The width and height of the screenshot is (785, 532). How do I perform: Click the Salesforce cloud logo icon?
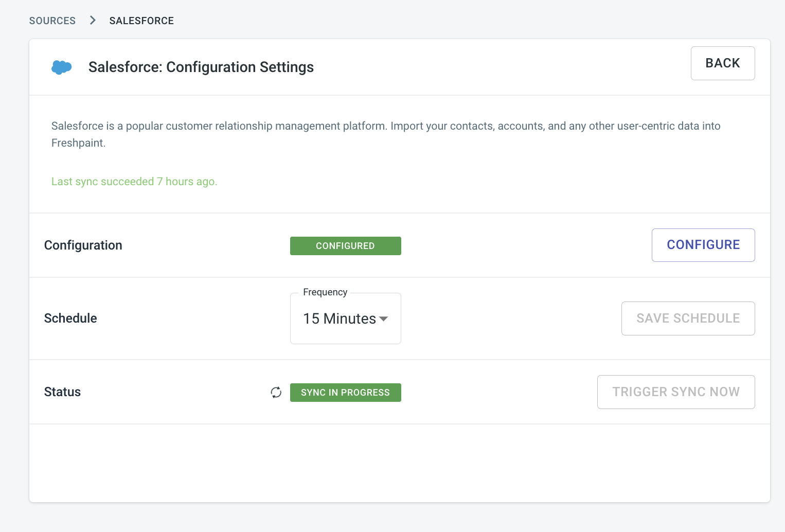[61, 67]
